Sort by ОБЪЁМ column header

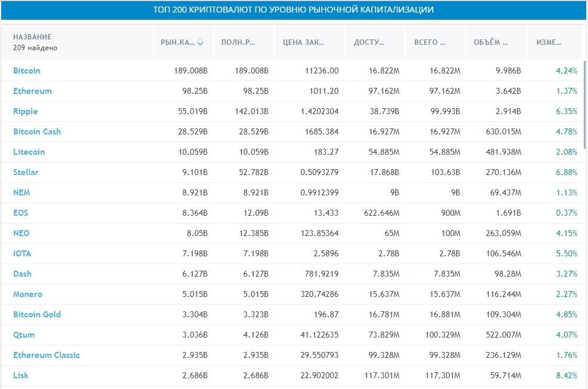(x=491, y=42)
